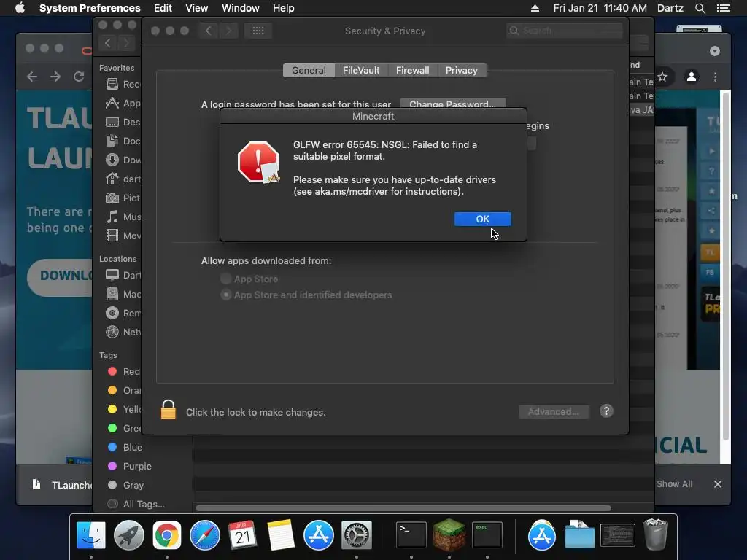Screen dimensions: 747x560
Task: Click the Change Password… button
Action: pos(452,104)
